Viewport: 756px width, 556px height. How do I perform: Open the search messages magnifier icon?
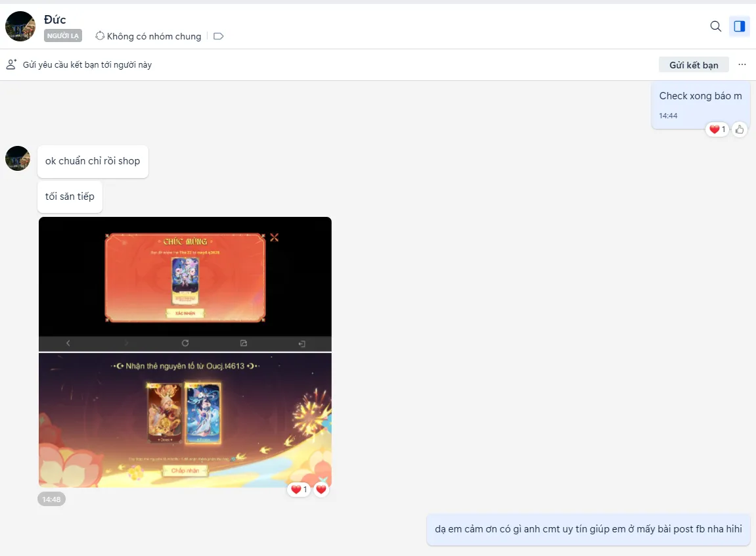pyautogui.click(x=716, y=26)
